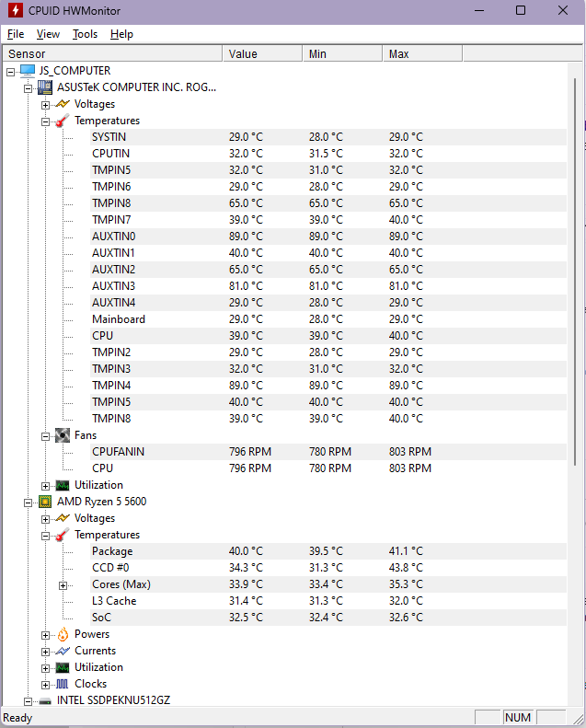This screenshot has height=728, width=586.
Task: Expand the Clocks node
Action: click(45, 685)
